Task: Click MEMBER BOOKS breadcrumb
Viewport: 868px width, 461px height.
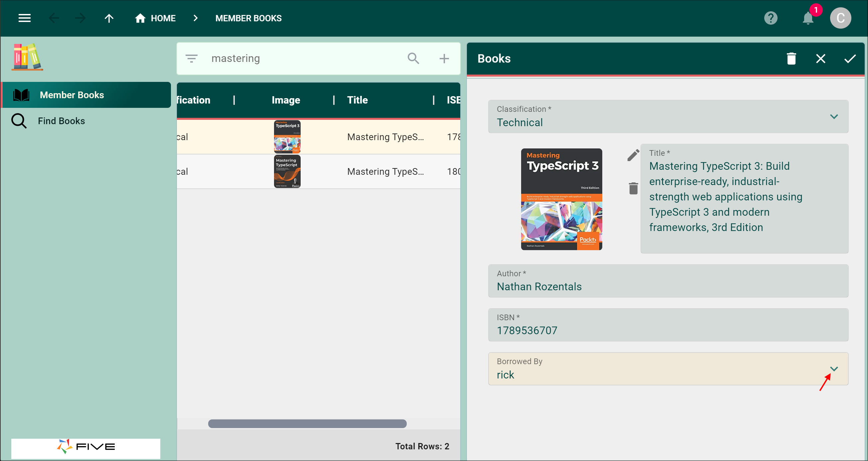Action: click(x=248, y=18)
